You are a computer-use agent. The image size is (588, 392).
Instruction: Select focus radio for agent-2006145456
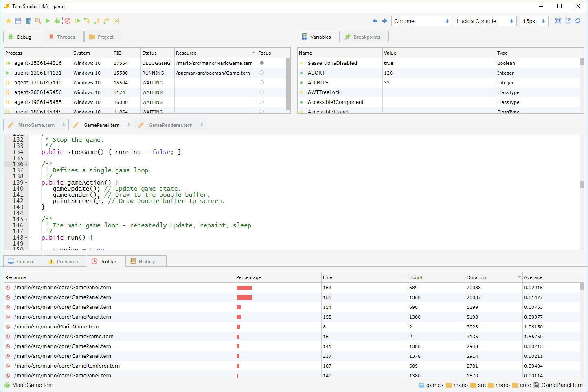point(262,92)
